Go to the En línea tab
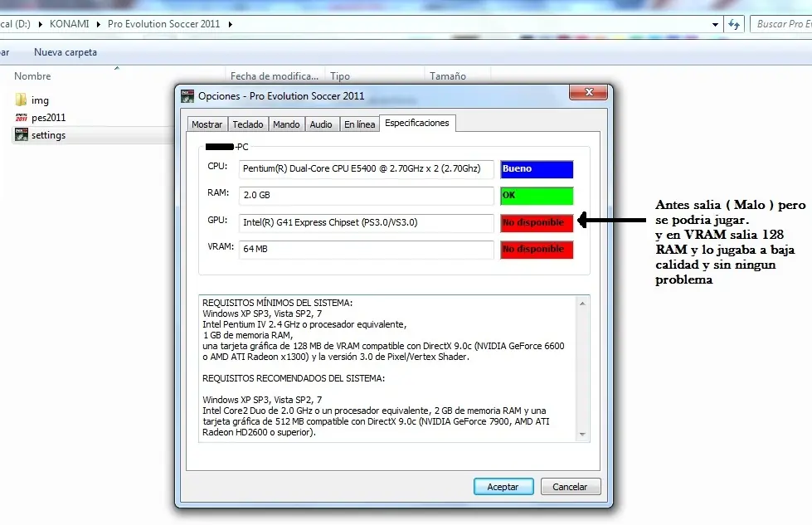The width and height of the screenshot is (812, 525). click(359, 124)
